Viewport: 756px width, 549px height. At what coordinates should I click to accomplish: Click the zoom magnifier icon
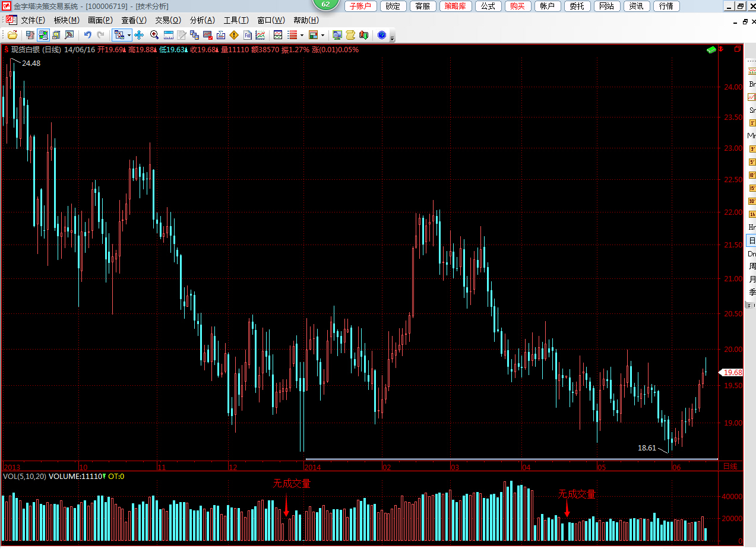(x=154, y=35)
